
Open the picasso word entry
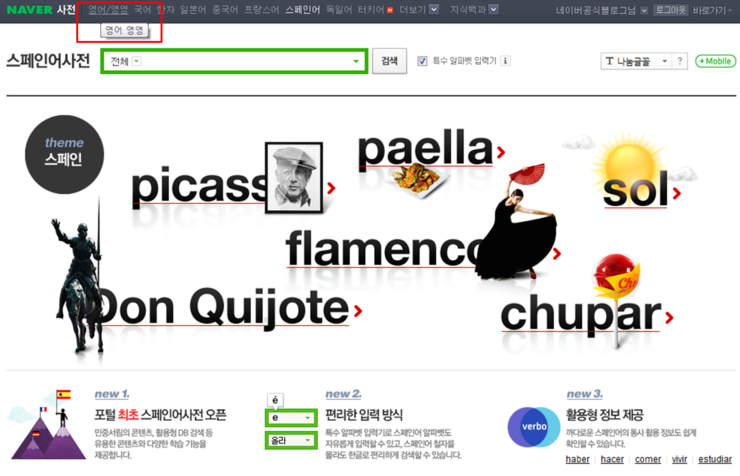[x=198, y=187]
